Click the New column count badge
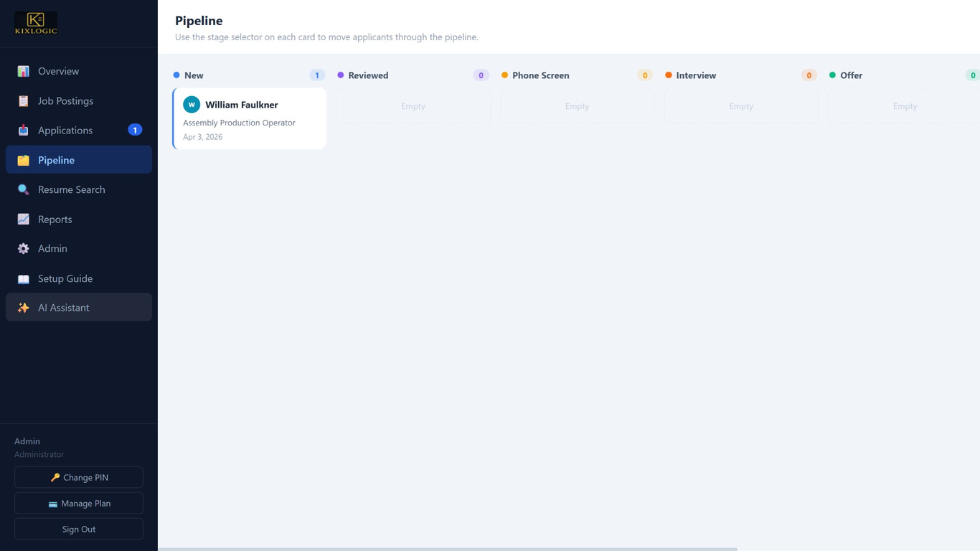980x551 pixels. click(317, 75)
